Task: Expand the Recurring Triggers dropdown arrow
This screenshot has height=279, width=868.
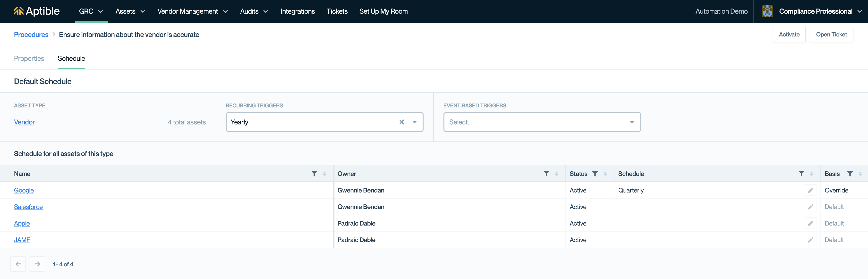Action: click(415, 122)
